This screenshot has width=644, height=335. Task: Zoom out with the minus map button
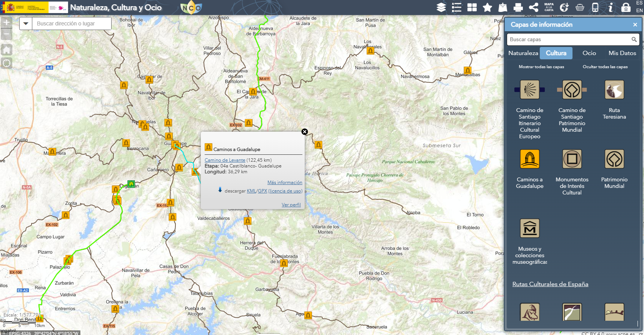(7, 34)
